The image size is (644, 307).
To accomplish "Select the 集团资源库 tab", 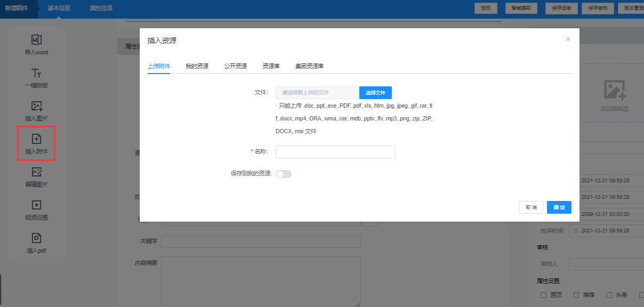I will (x=309, y=67).
